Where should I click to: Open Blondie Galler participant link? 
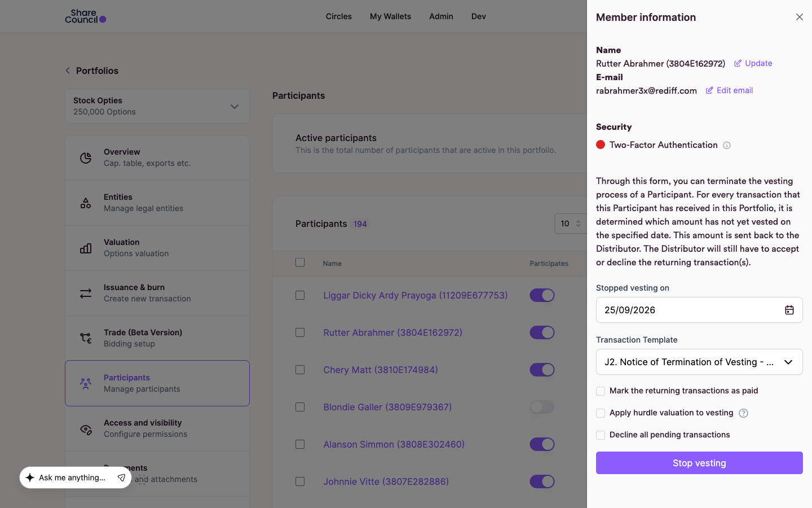coord(387,407)
